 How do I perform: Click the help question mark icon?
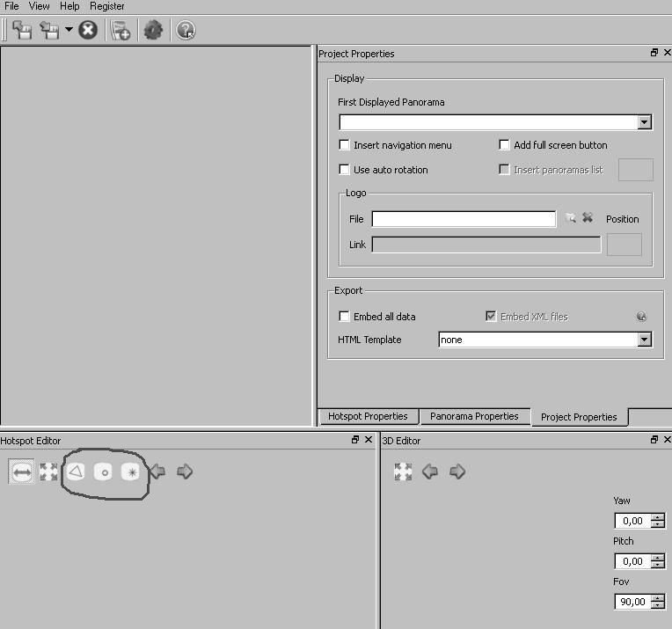click(x=185, y=30)
